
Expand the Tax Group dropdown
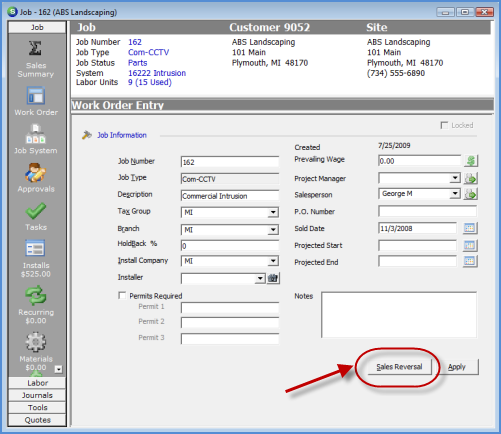(x=273, y=212)
